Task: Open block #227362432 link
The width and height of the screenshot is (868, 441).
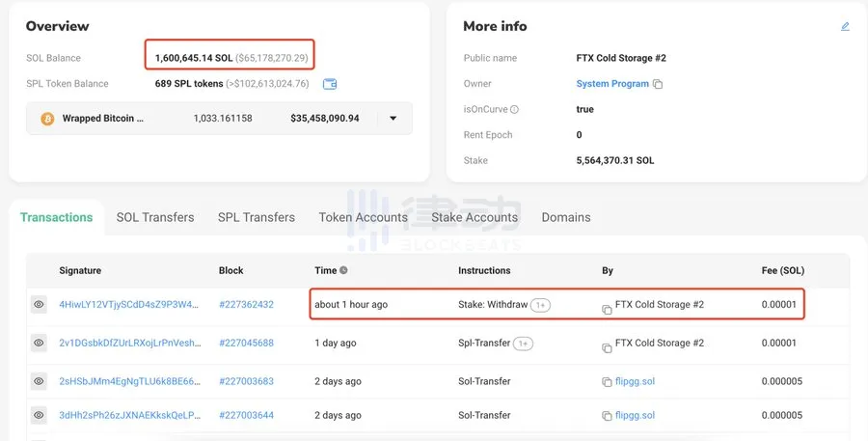Action: tap(246, 305)
